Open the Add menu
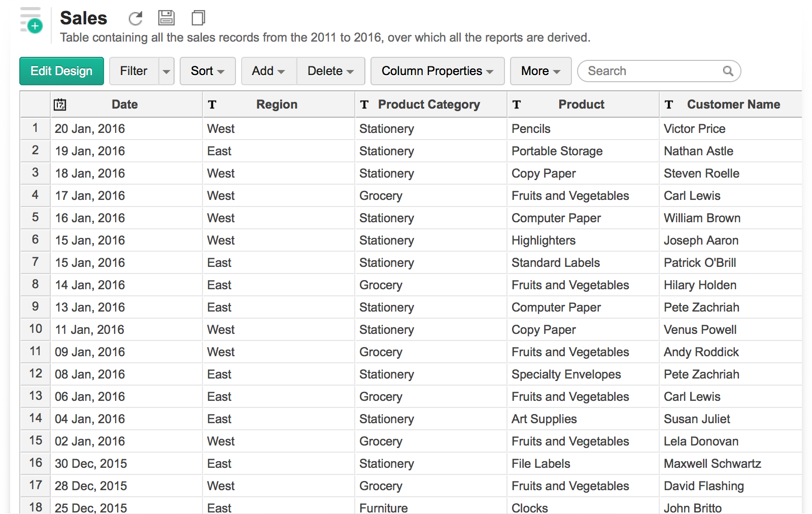This screenshot has width=812, height=514. [x=268, y=71]
